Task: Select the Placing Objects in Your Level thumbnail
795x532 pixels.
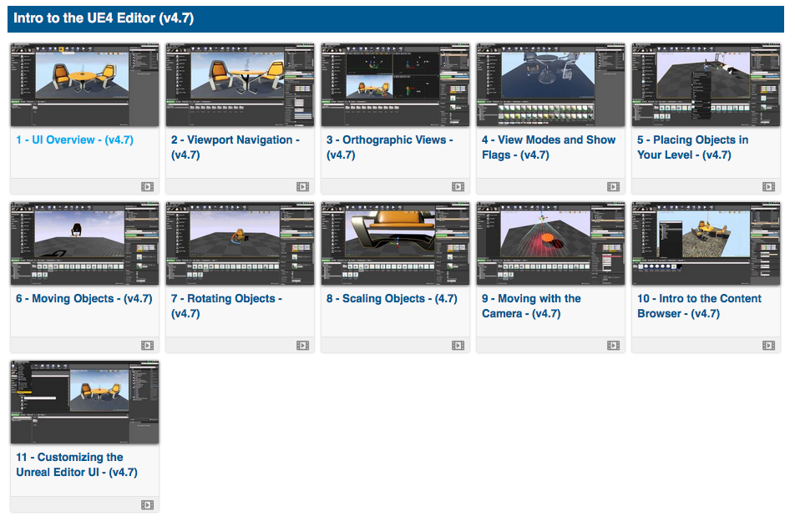Action: click(706, 84)
